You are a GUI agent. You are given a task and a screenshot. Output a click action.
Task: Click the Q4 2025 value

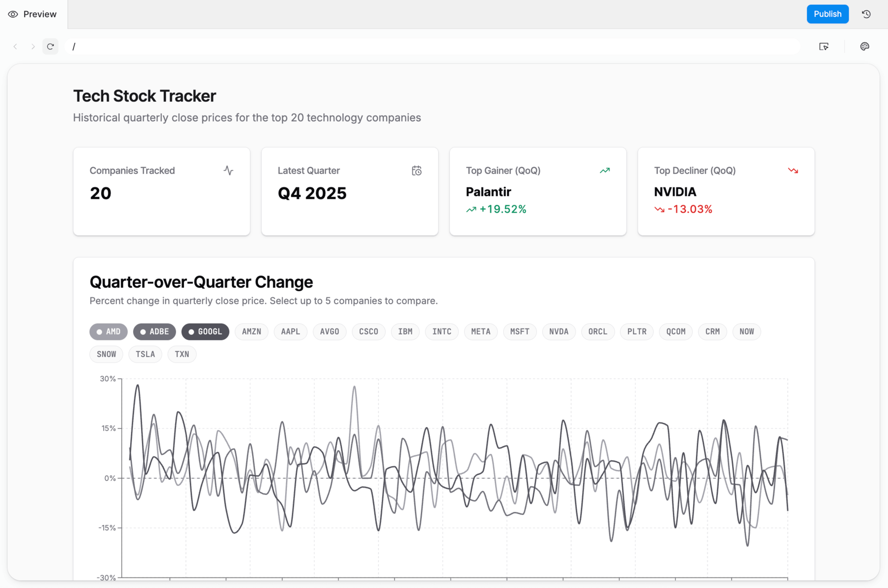(x=312, y=193)
